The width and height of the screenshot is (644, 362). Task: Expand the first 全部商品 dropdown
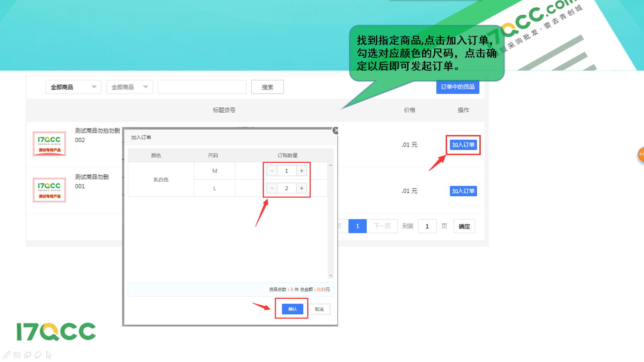(73, 87)
